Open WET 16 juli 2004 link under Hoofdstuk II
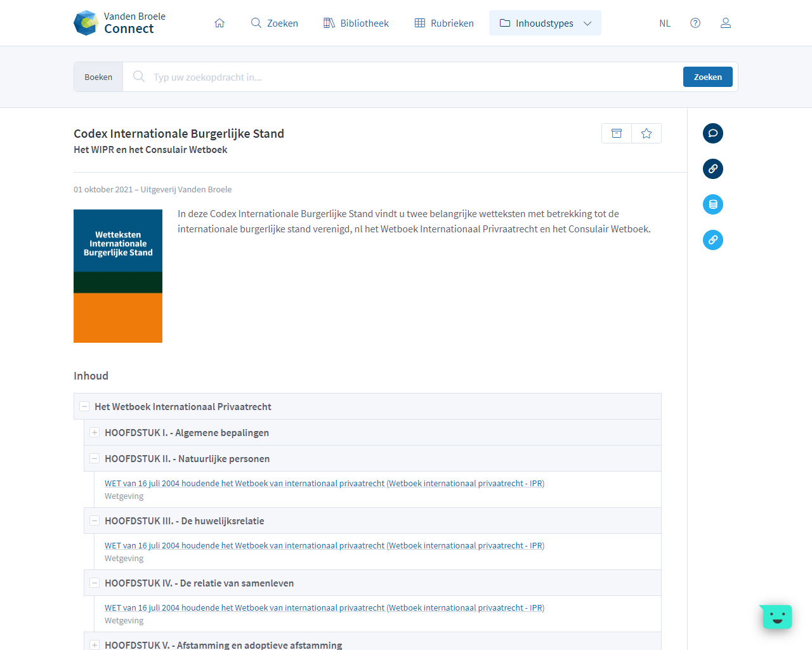812x650 pixels. 324,484
